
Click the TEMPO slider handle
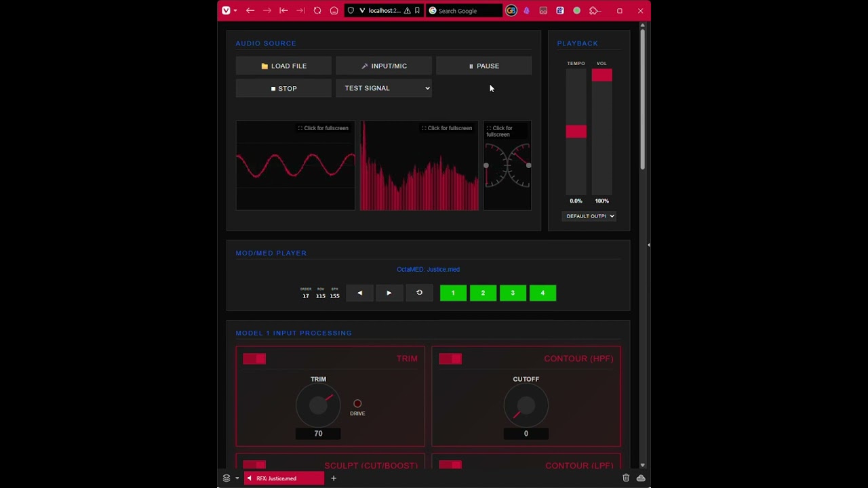coord(576,131)
